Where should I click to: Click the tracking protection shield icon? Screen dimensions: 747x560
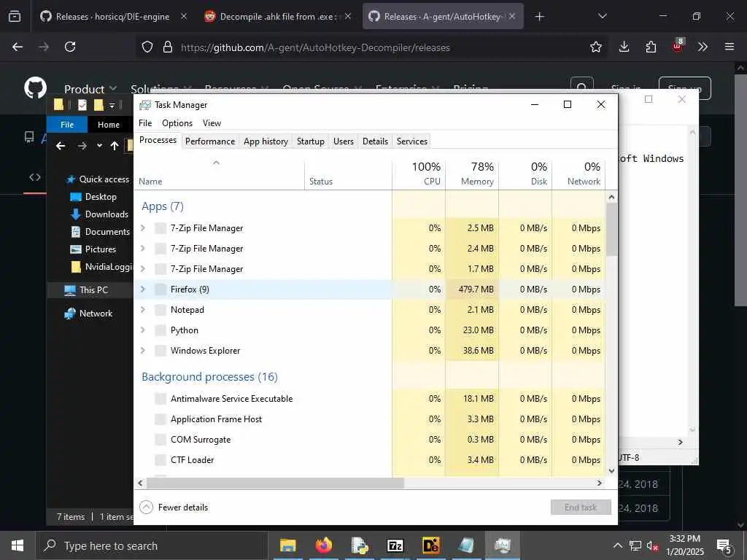pyautogui.click(x=147, y=47)
